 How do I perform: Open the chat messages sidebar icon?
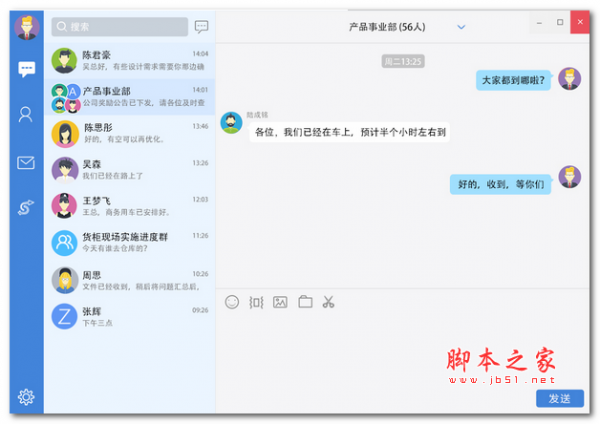coord(27,69)
